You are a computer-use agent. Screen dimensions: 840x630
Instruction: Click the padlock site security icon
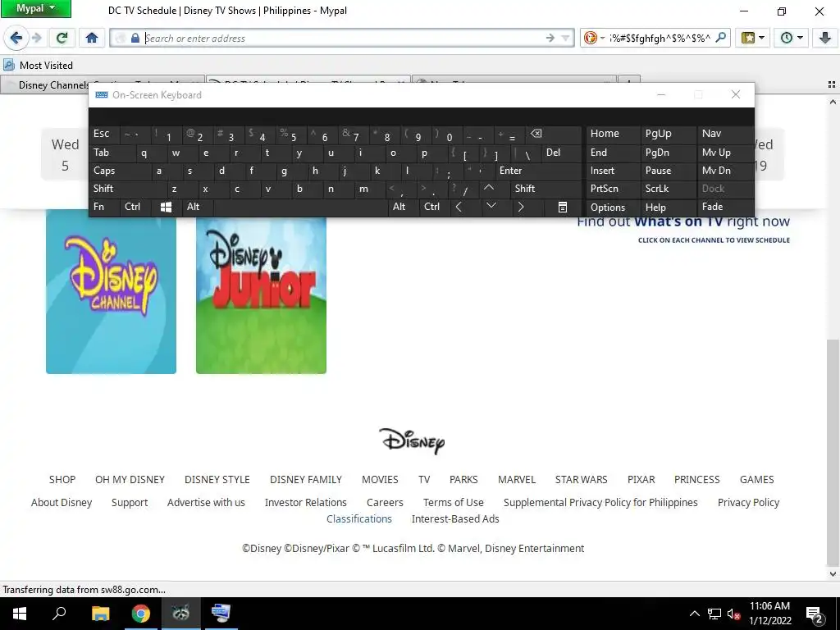[x=135, y=38]
